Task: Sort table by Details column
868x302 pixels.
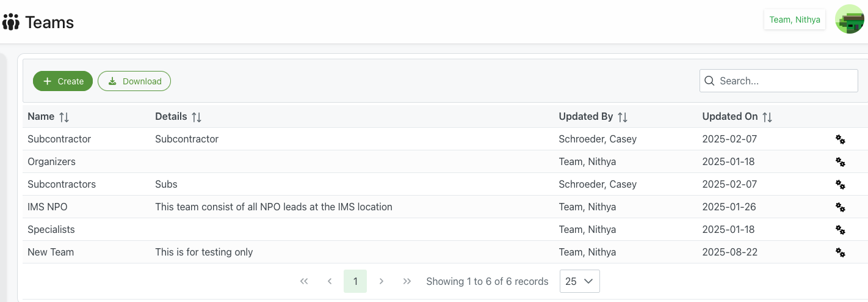Action: point(196,117)
